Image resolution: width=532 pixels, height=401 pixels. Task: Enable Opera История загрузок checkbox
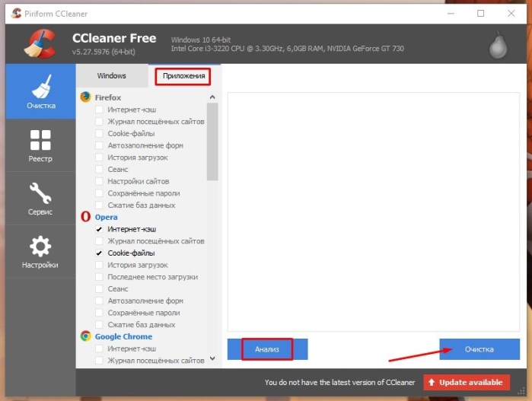click(x=99, y=265)
